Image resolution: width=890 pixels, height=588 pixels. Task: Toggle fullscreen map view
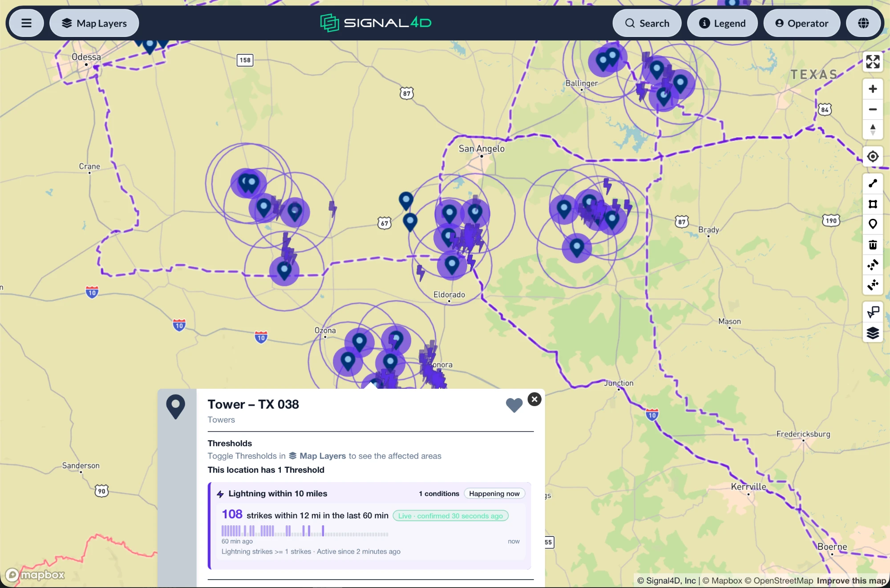[x=873, y=62]
